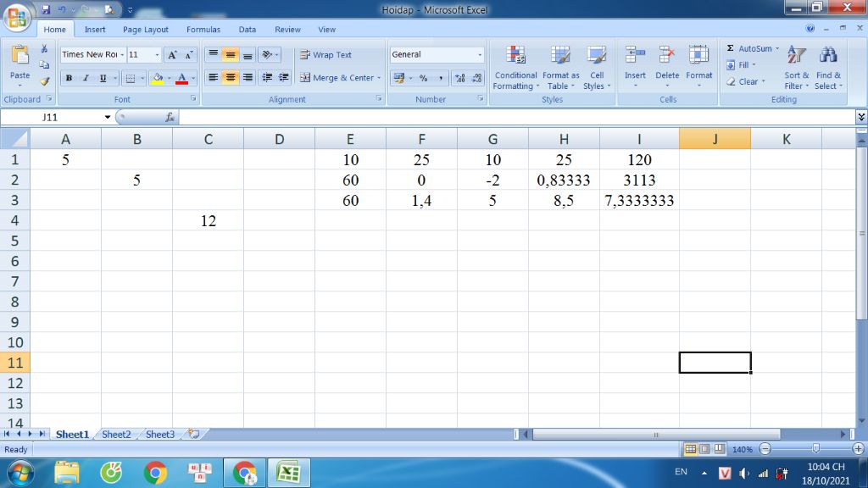
Task: Toggle Align Text Right
Action: (x=248, y=77)
